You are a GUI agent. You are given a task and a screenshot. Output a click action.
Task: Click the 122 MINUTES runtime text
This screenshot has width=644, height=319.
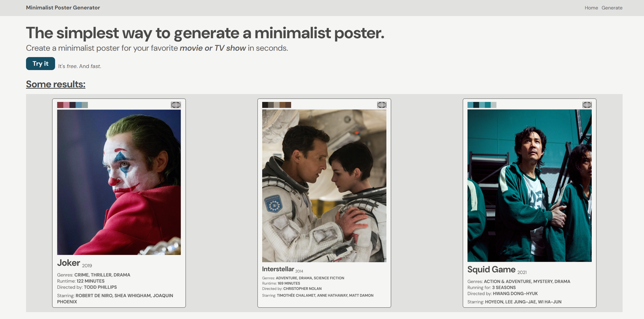91,281
